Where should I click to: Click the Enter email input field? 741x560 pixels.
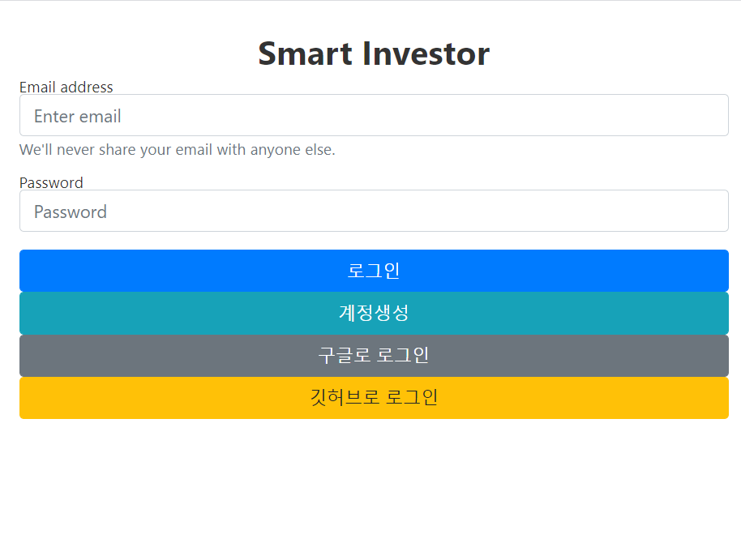374,115
